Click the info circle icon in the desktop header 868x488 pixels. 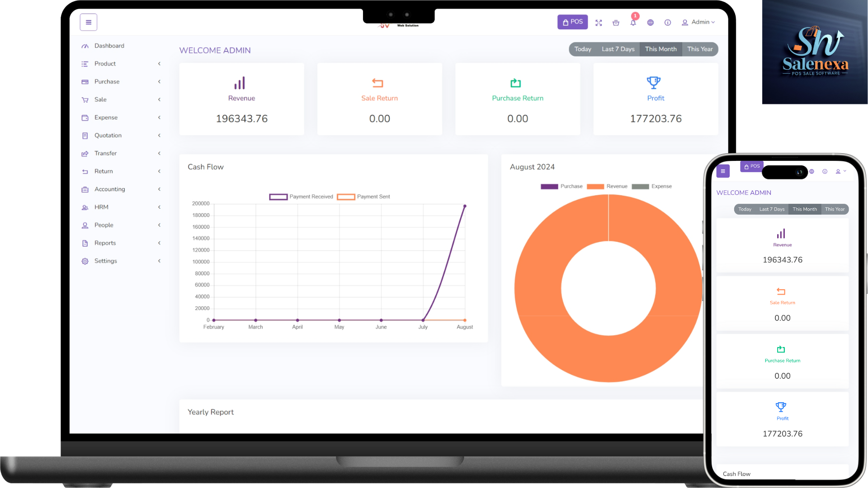(668, 23)
